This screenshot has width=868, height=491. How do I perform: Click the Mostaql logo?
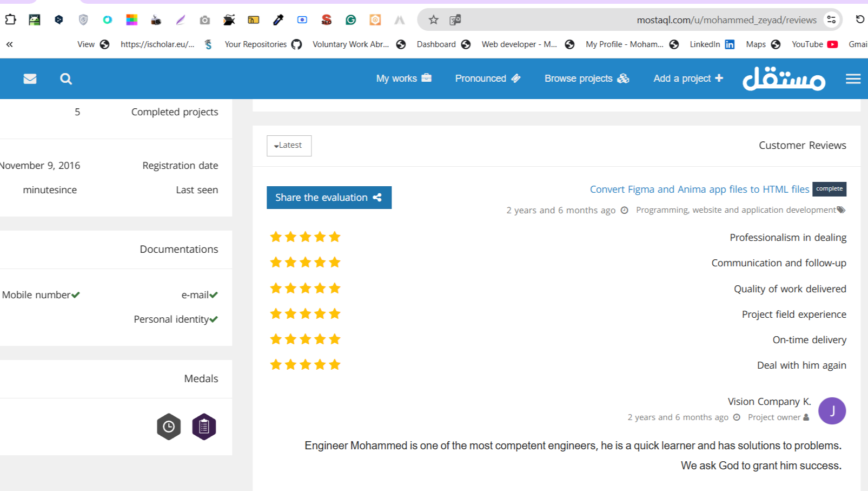[783, 79]
